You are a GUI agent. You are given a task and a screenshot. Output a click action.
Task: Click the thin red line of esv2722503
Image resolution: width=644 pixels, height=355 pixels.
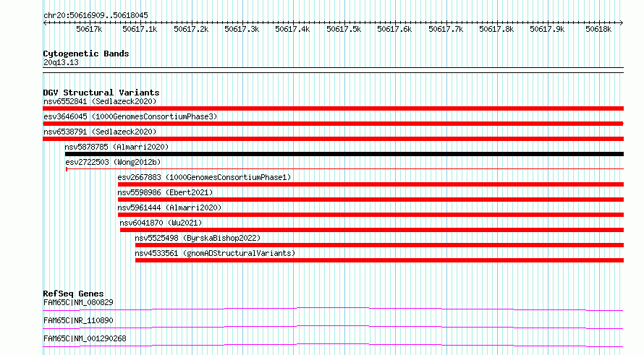344,168
